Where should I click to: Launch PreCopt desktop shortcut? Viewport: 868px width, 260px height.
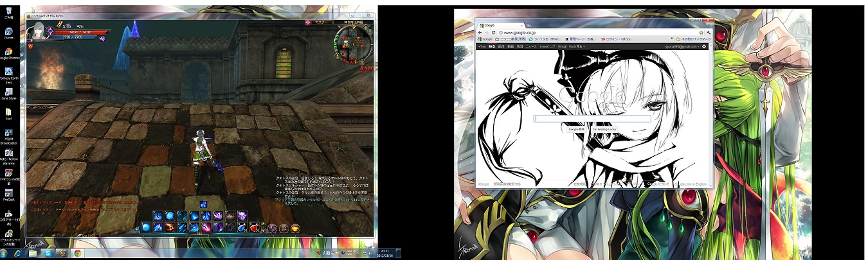[x=9, y=195]
